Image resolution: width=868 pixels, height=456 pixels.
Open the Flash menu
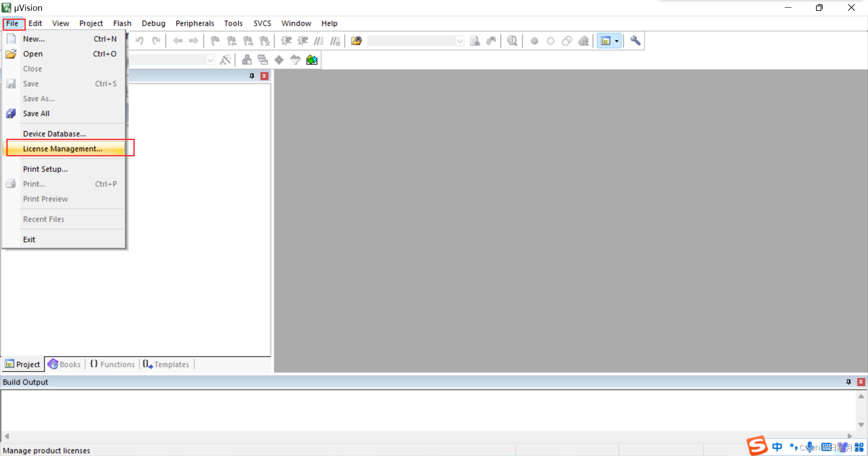123,24
